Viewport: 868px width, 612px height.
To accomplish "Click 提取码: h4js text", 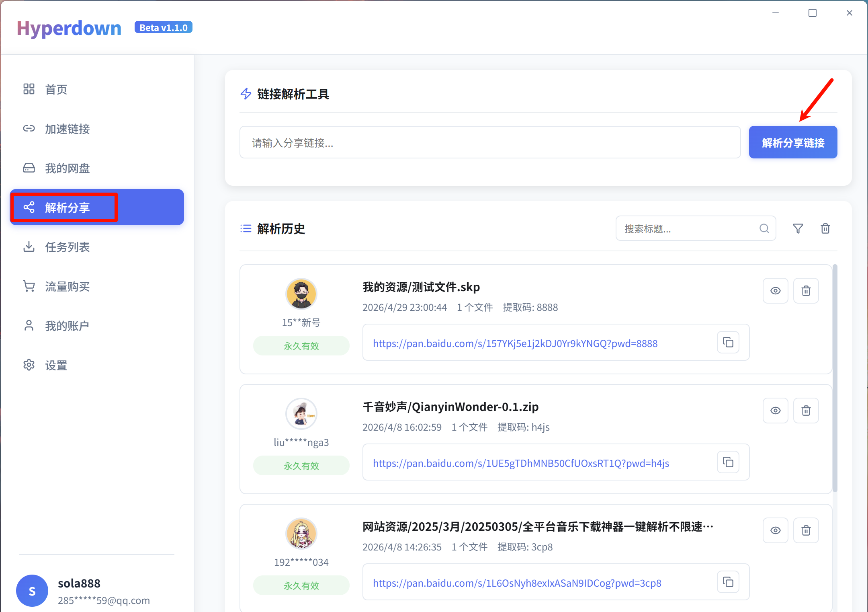I will click(524, 427).
